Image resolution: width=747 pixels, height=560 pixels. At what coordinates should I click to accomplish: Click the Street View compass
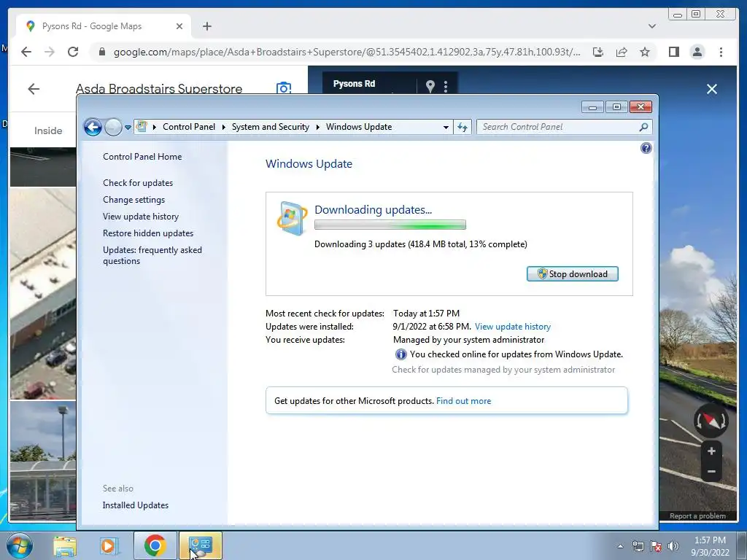tap(711, 421)
